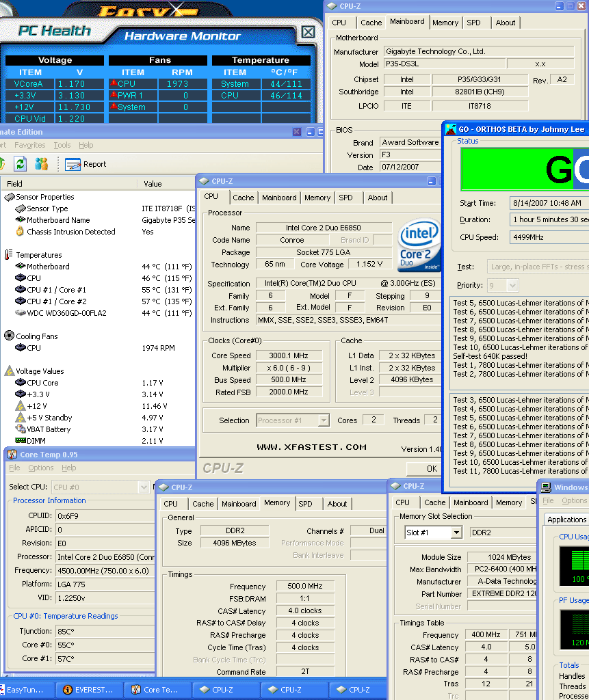Screen dimensions: 589x700
Task: Click the PWR 1 fan alert icon
Action: [114, 94]
